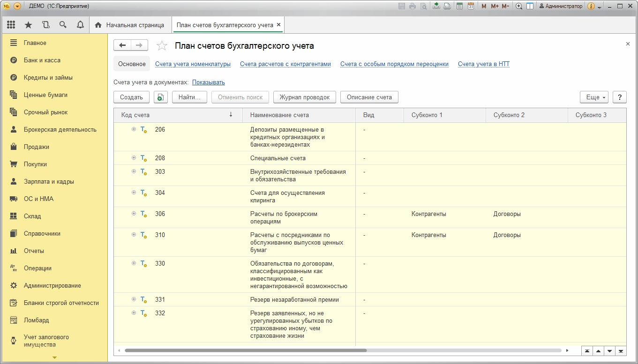This screenshot has width=638, height=364.
Task: Open Favorites star in top panel
Action: tap(28, 25)
